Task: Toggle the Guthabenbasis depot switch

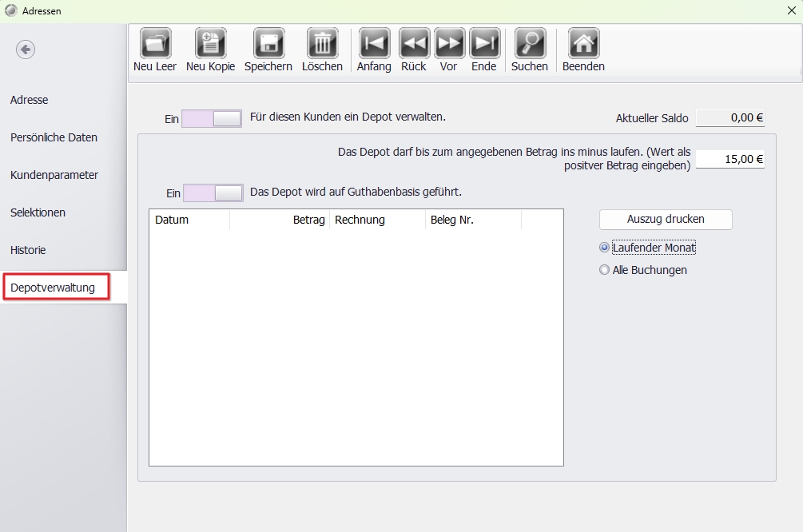Action: tap(213, 193)
